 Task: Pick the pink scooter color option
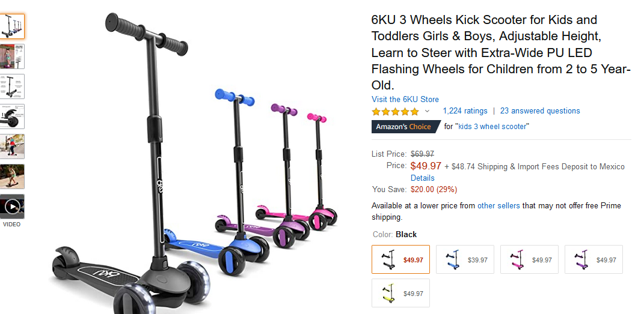pos(529,259)
